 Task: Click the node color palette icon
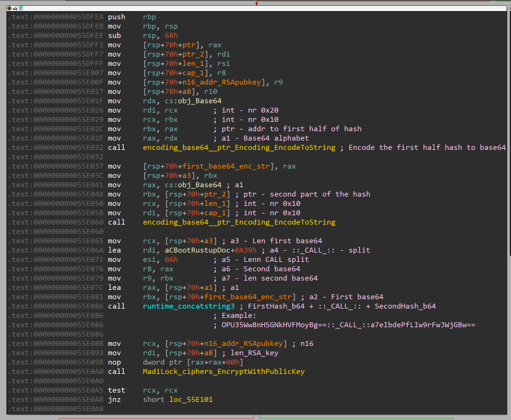pyautogui.click(x=9, y=8)
